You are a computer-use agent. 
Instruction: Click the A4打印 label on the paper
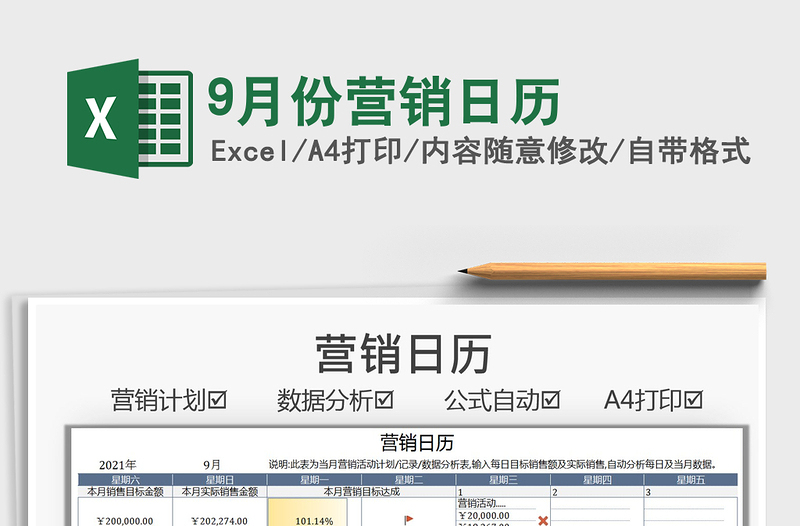point(643,400)
